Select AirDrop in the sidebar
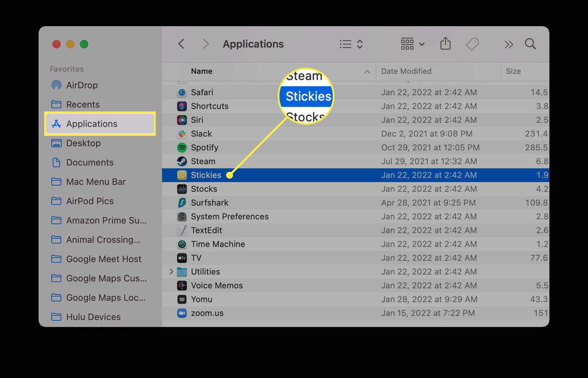Image resolution: width=588 pixels, height=378 pixels. click(82, 85)
